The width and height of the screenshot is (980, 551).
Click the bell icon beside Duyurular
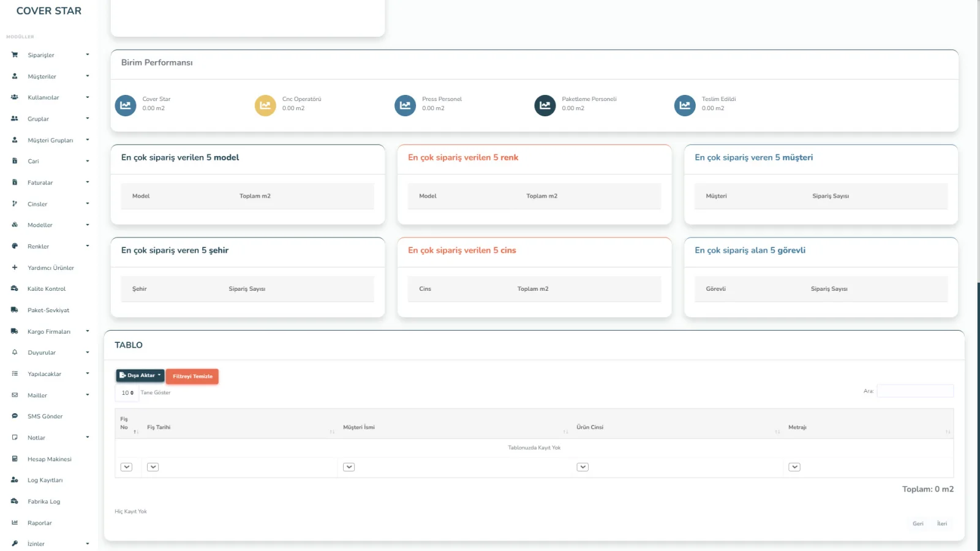(15, 353)
